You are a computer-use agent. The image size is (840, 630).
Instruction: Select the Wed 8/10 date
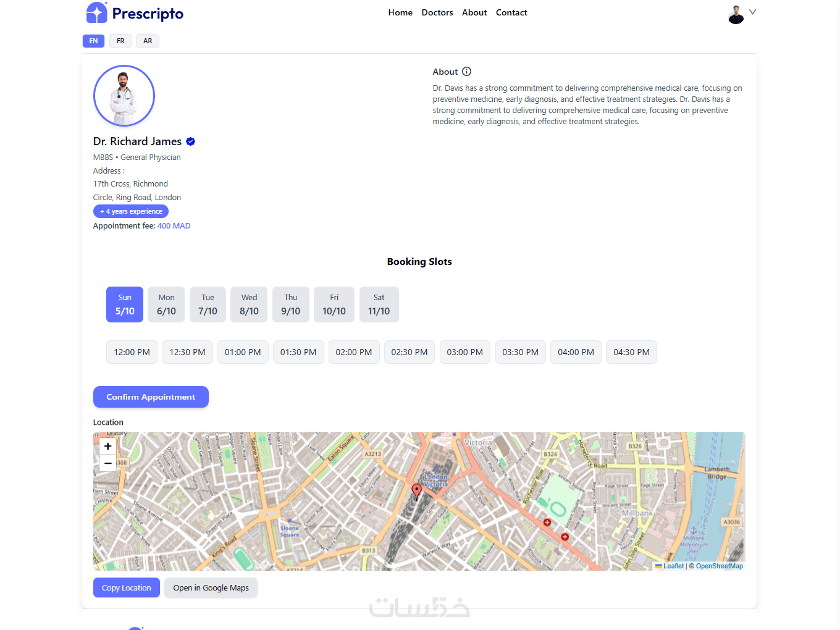(249, 304)
